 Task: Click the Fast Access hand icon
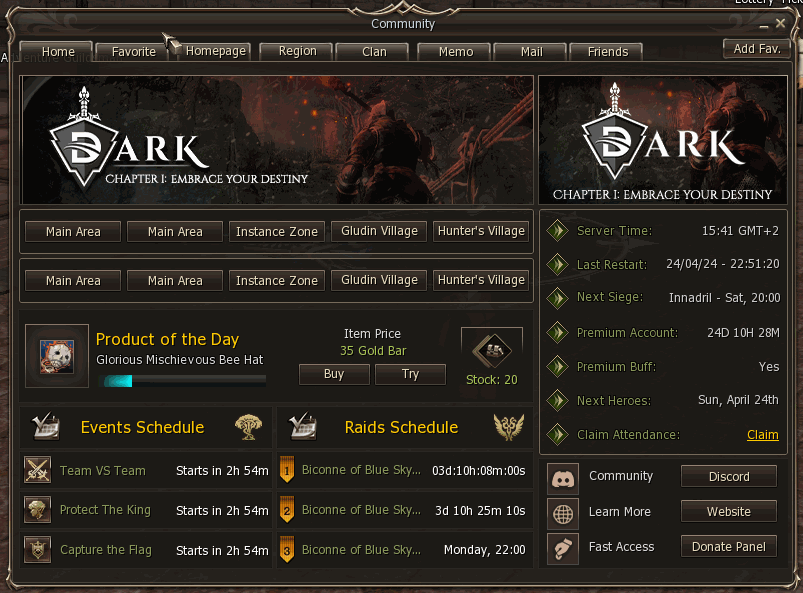click(x=563, y=548)
